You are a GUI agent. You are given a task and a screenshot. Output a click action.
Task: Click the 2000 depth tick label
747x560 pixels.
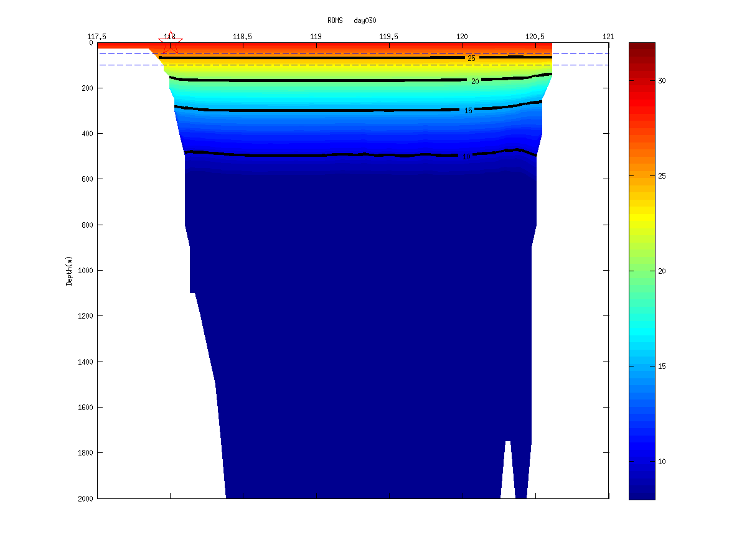point(85,498)
